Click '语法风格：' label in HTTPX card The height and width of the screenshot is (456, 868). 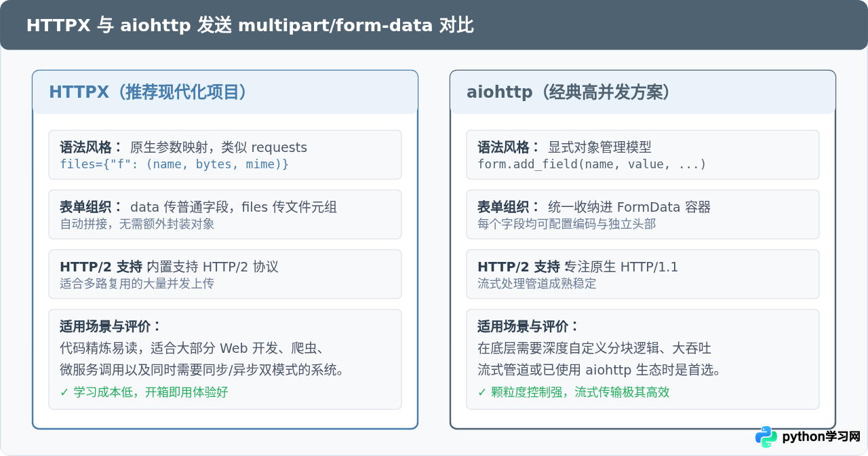pyautogui.click(x=92, y=147)
